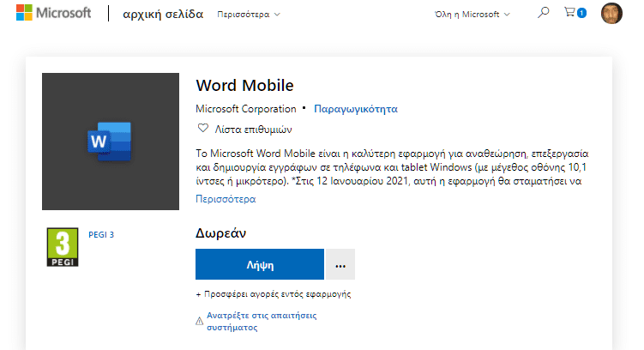This screenshot has height=350, width=644.
Task: Click the PEGI 3 rating badge
Action: 63,247
